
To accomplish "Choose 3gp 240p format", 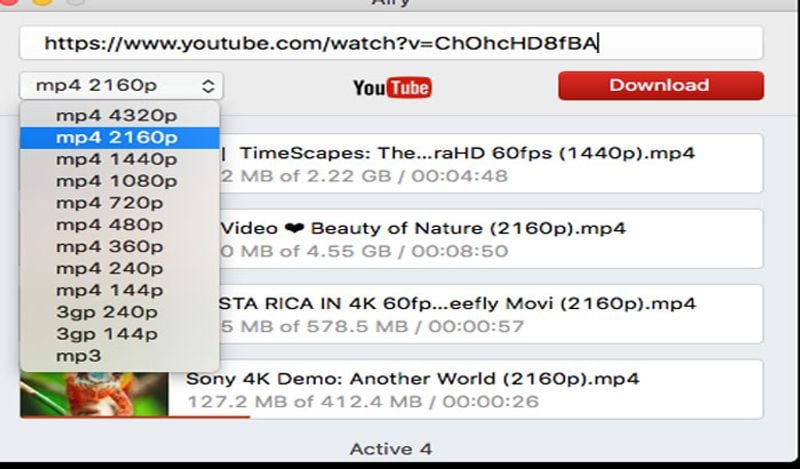I will (x=120, y=312).
